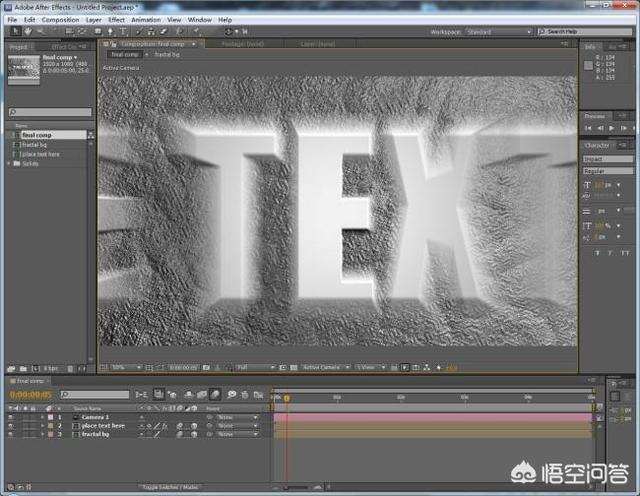The height and width of the screenshot is (496, 640).
Task: Select the Puppet Pin tool
Action: (x=197, y=31)
